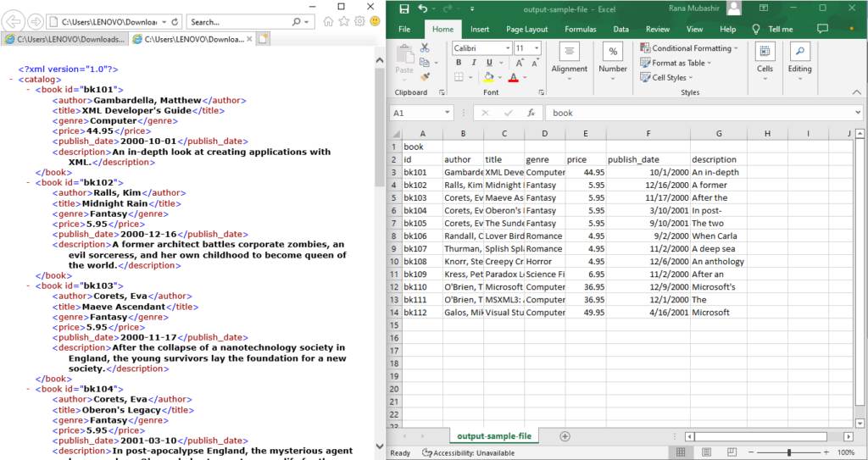Viewport: 868px width, 460px height.
Task: Switch to the Page Layout tab
Action: pyautogui.click(x=527, y=30)
